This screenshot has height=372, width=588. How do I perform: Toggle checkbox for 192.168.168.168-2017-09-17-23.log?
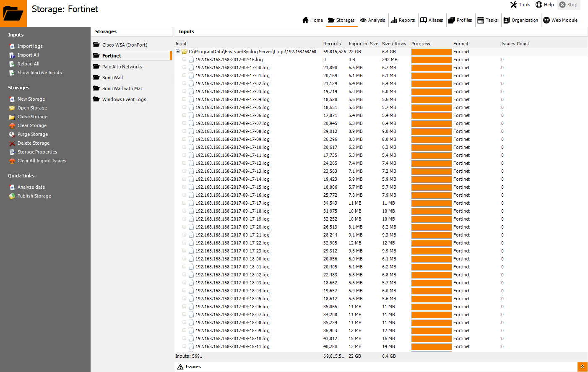pos(184,251)
